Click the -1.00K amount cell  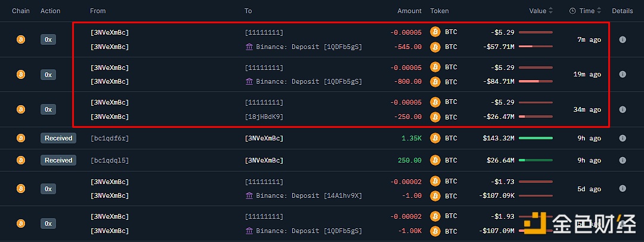pos(410,231)
